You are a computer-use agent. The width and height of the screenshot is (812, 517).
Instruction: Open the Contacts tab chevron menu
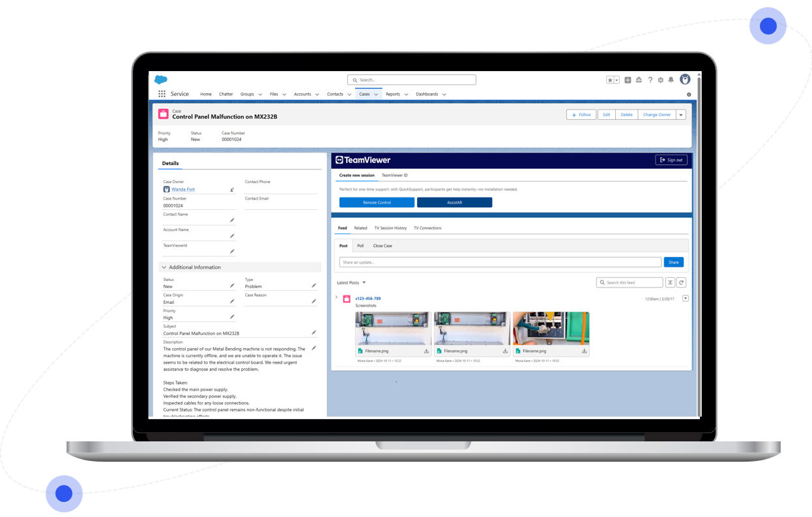(349, 95)
